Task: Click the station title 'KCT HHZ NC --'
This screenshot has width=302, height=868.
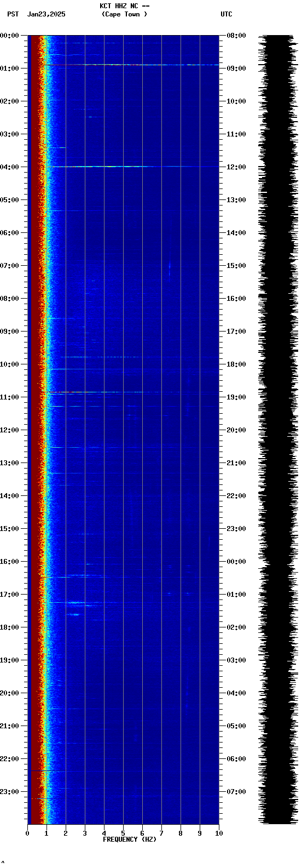Action: [124, 6]
